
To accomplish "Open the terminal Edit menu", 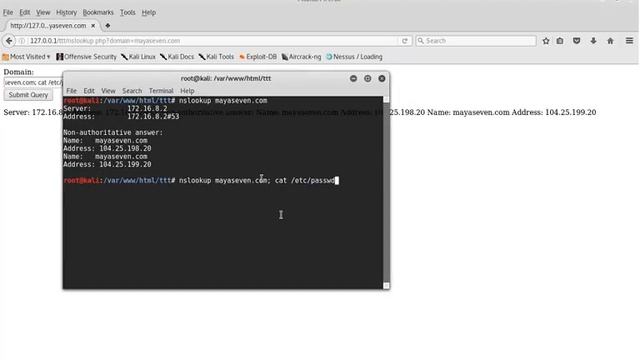I will [x=89, y=91].
